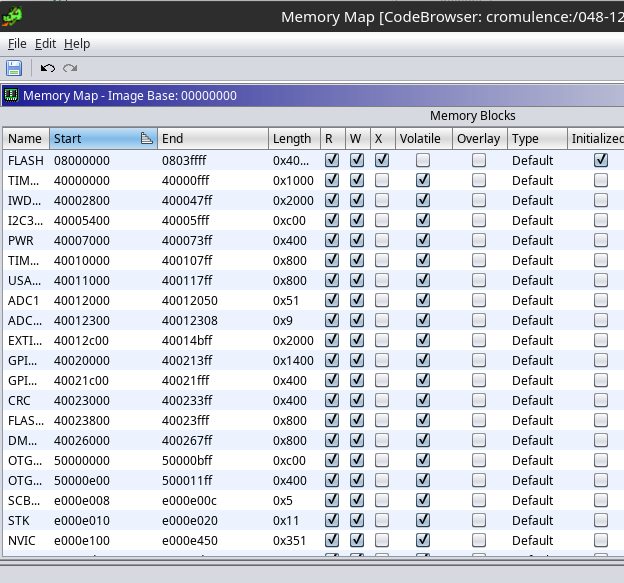This screenshot has width=624, height=583.
Task: Sort by the Length column header
Action: pyautogui.click(x=294, y=138)
